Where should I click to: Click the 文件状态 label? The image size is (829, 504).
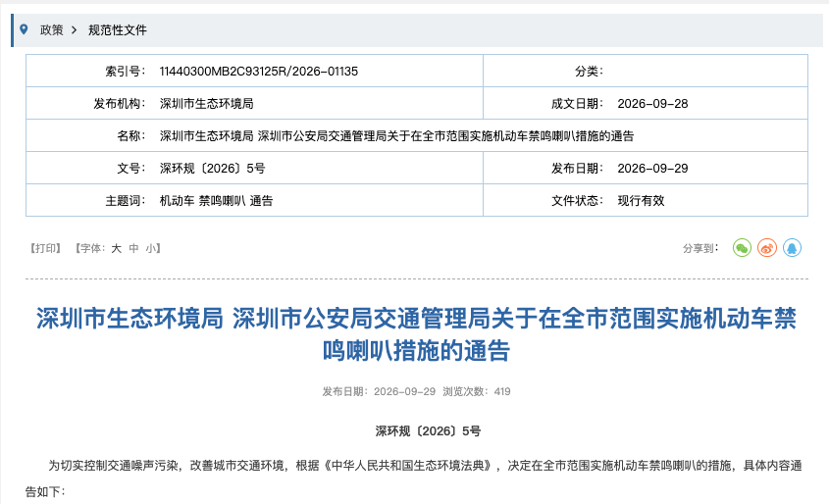pos(577,201)
